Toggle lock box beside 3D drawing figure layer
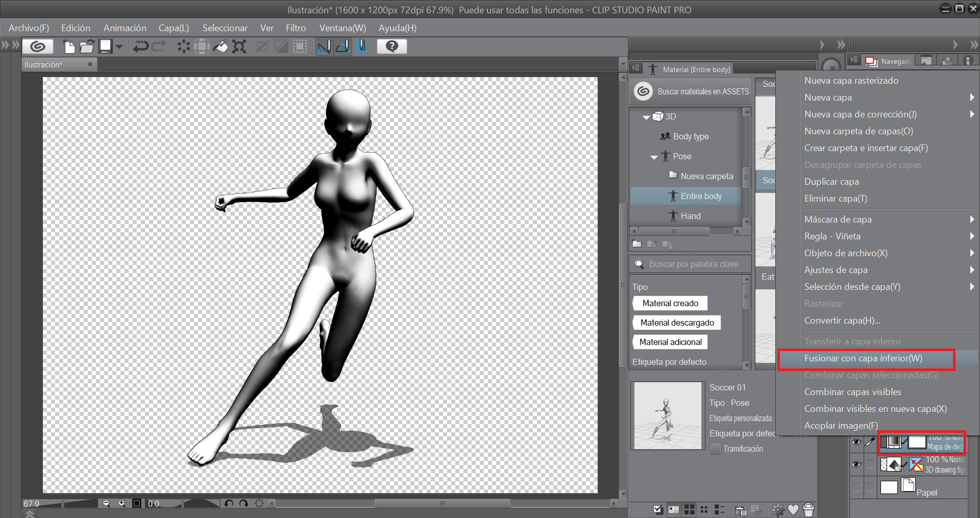980x518 pixels. point(870,464)
